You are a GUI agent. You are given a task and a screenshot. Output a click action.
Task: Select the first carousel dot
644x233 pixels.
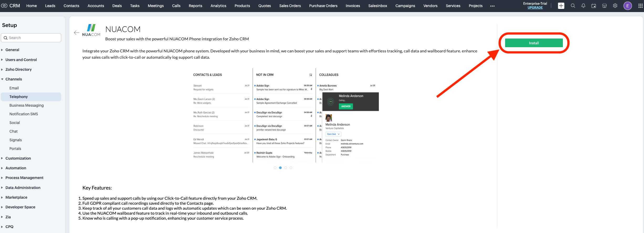click(275, 168)
